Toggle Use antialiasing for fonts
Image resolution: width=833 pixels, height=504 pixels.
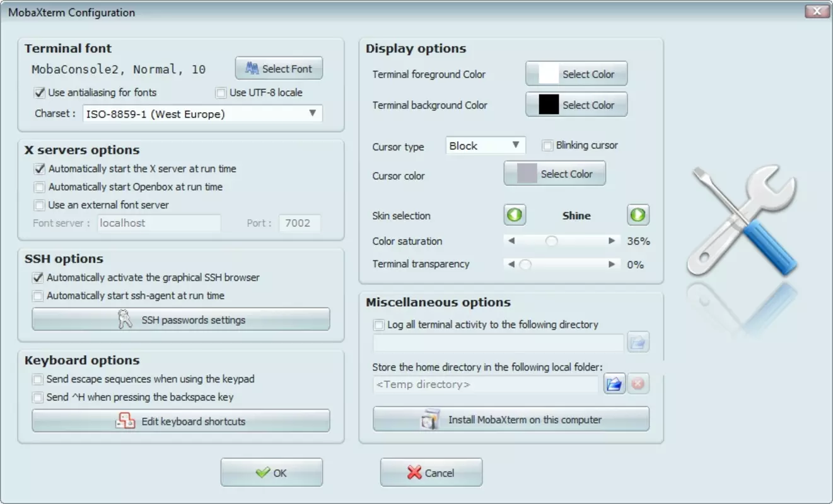tap(40, 93)
